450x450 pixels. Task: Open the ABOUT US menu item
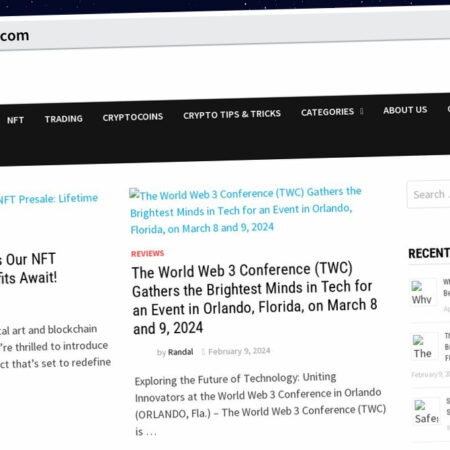click(x=405, y=110)
